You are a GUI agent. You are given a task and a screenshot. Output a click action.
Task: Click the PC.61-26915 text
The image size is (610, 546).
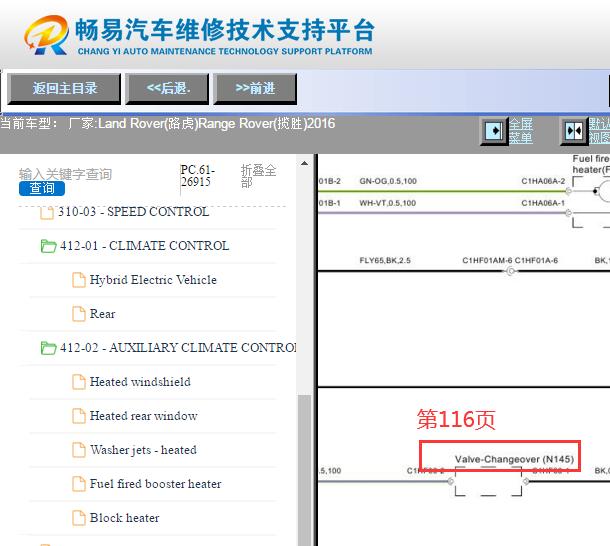pos(197,176)
